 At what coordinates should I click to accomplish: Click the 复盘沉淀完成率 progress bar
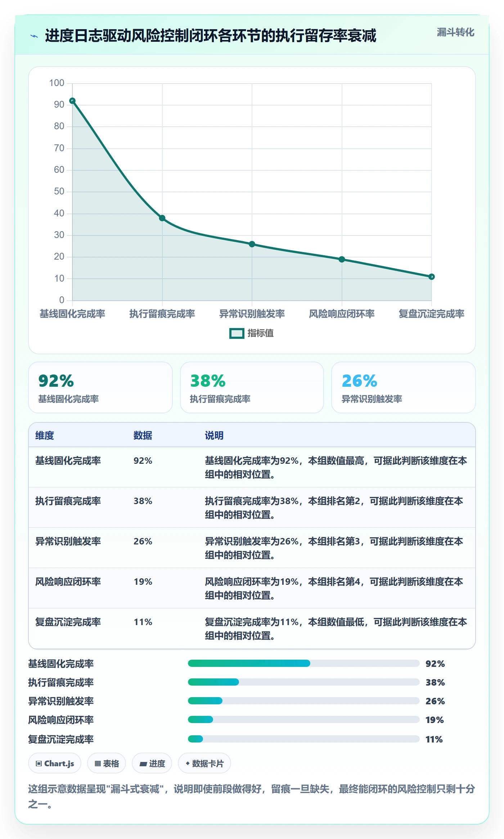click(x=304, y=739)
